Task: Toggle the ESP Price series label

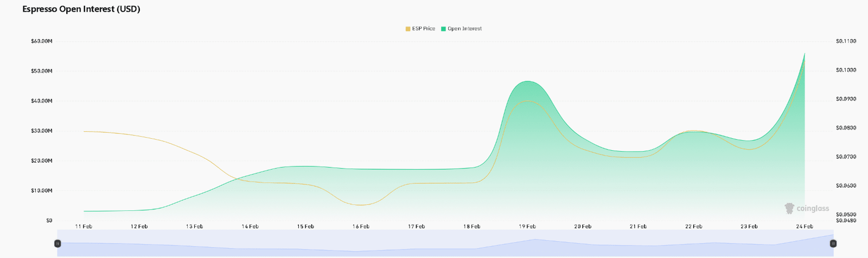Action: (423, 29)
